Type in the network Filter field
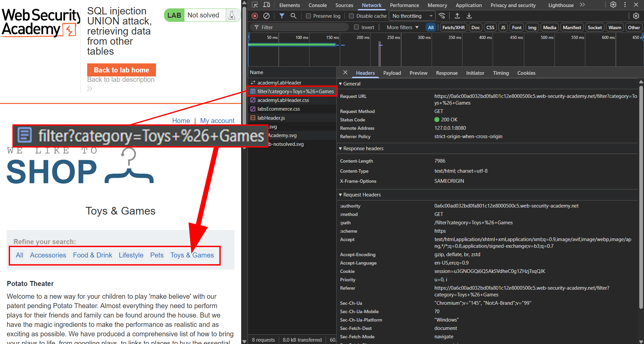This screenshot has height=344, width=644. [302, 27]
